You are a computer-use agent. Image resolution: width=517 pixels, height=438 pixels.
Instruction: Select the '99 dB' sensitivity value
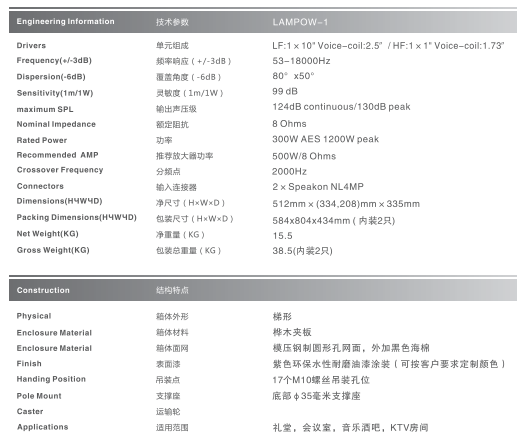pos(285,91)
